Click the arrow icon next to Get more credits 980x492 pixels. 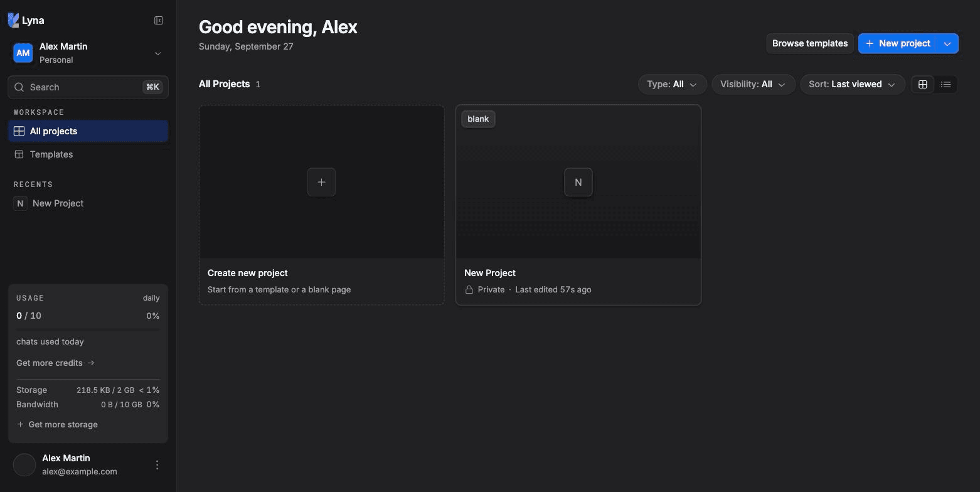[x=91, y=363]
